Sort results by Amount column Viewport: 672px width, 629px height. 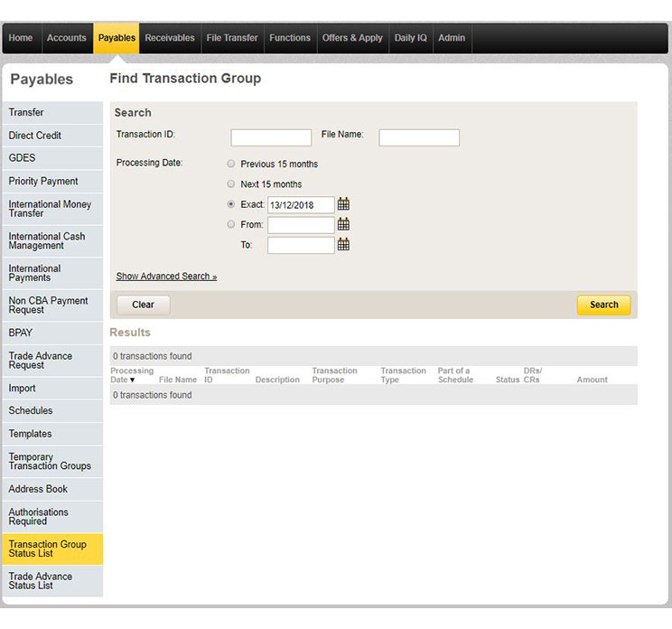click(x=592, y=380)
